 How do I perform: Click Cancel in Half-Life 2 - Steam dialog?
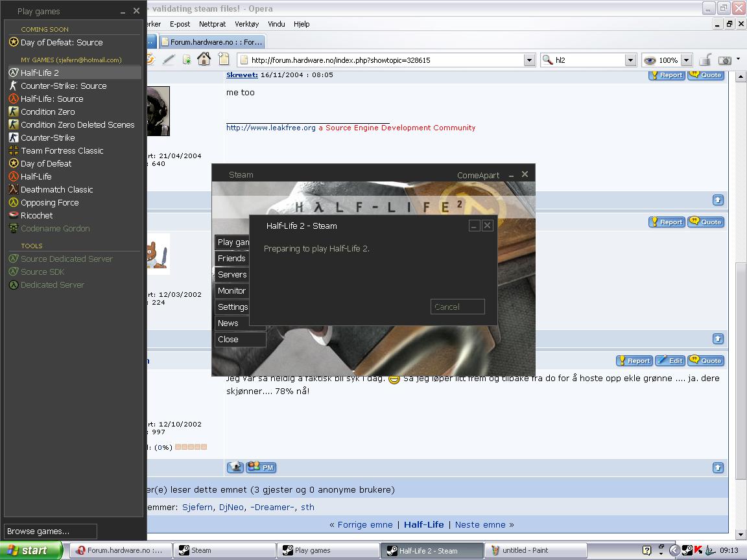(x=457, y=307)
